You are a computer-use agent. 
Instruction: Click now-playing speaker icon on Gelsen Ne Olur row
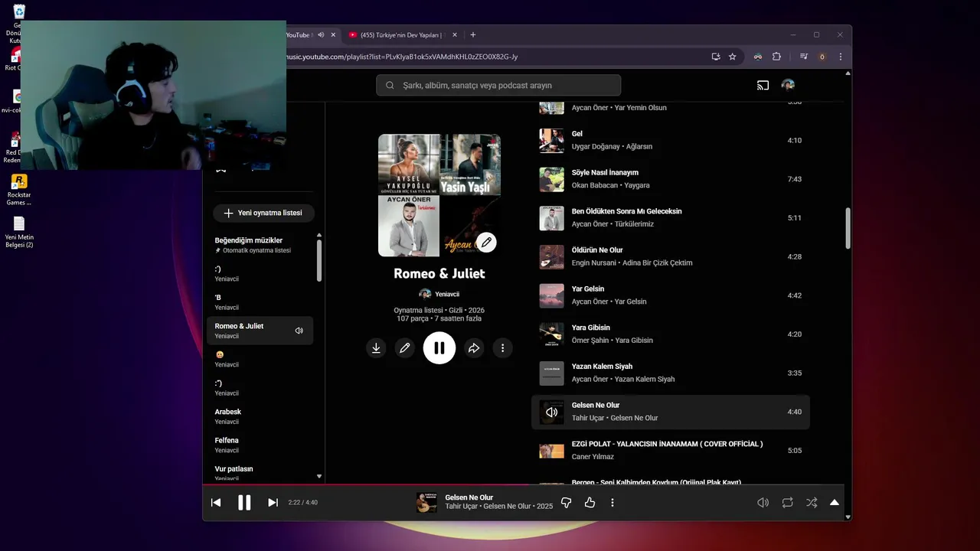(x=551, y=412)
